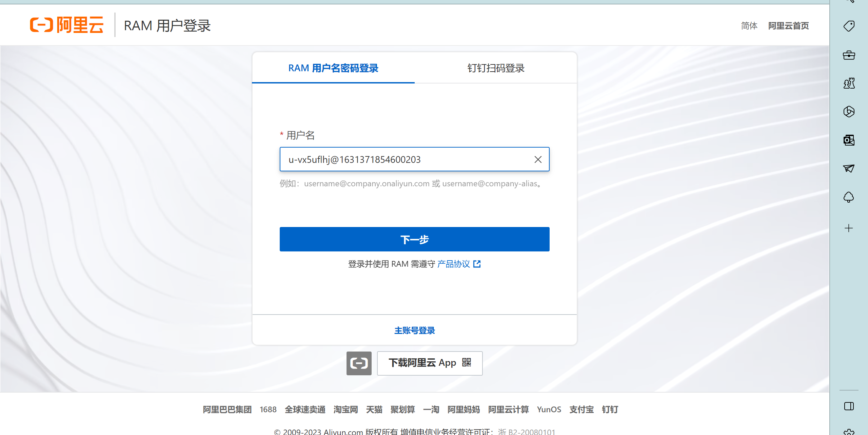
Task: Open the tree sidebar icon
Action: [x=849, y=197]
